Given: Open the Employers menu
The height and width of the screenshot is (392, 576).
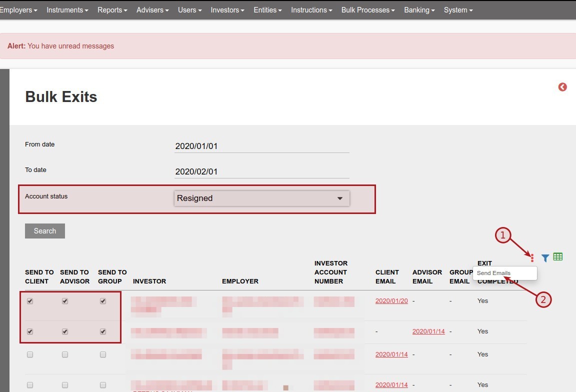Looking at the screenshot, I should pyautogui.click(x=18, y=10).
